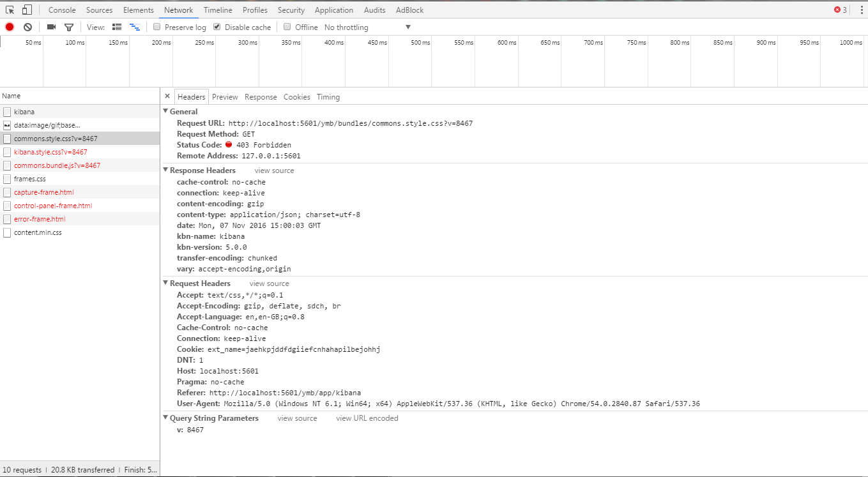Viewport: 868px width, 477px height.
Task: Click view source beside Response Headers
Action: (x=275, y=170)
